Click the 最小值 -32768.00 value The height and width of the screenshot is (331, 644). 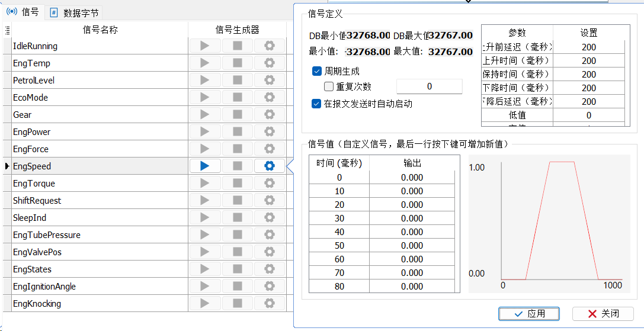pyautogui.click(x=367, y=52)
